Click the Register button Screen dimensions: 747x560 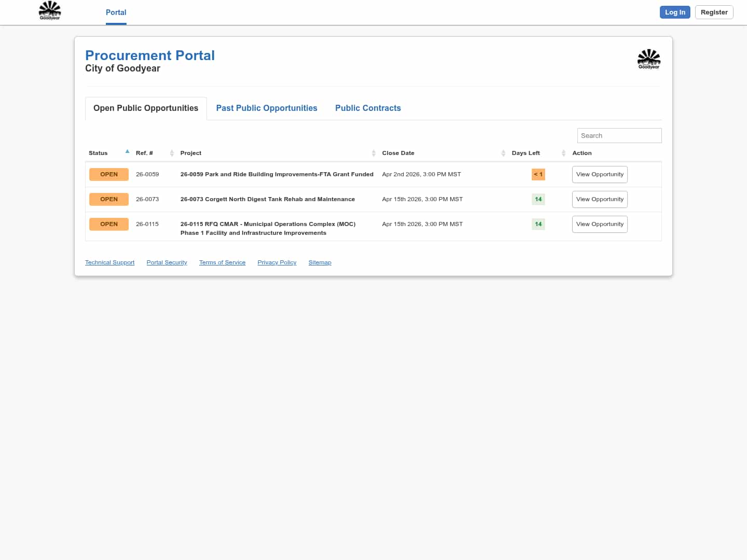(x=714, y=12)
